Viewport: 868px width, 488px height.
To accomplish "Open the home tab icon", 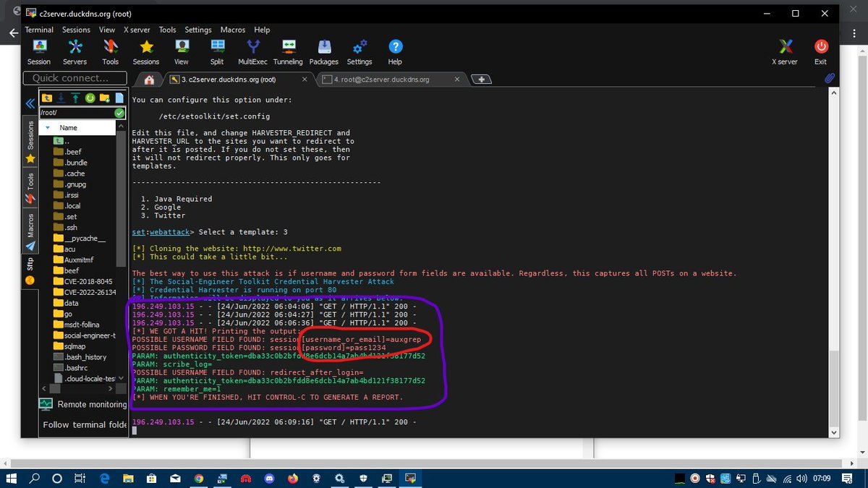I will [149, 80].
